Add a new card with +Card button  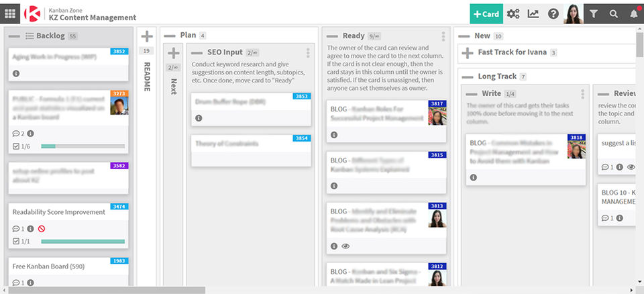pos(486,13)
